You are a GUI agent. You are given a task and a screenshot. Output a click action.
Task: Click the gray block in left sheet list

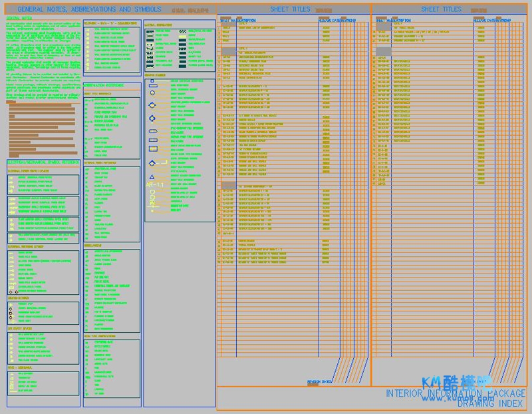(227, 51)
